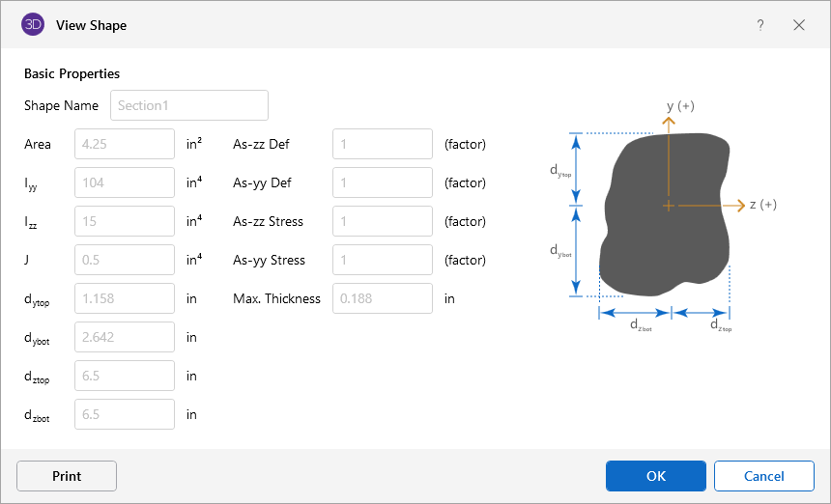Click the As-zz Stress factor field
Image resolution: width=831 pixels, height=504 pixels.
point(382,221)
